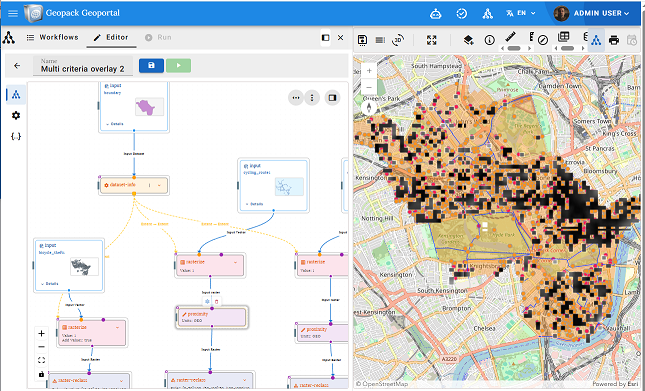Switch to the Editor tab
The image size is (645, 391).
tap(111, 37)
